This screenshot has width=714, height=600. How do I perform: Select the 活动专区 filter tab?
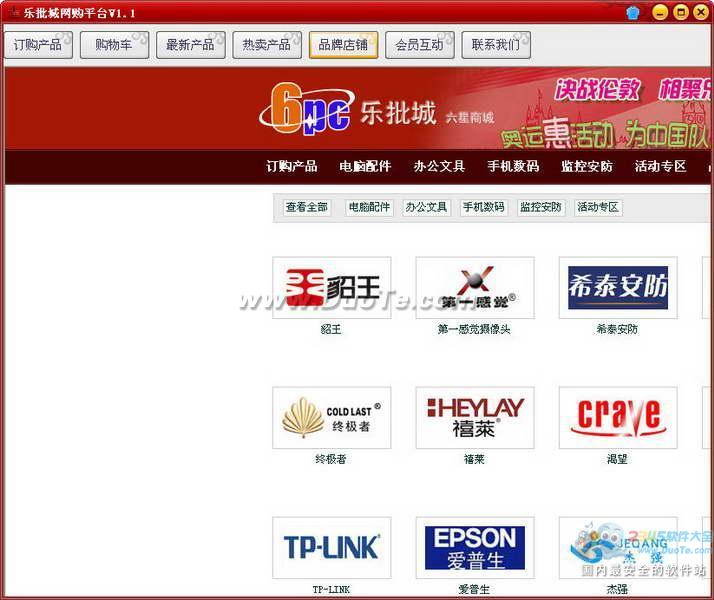click(x=598, y=208)
